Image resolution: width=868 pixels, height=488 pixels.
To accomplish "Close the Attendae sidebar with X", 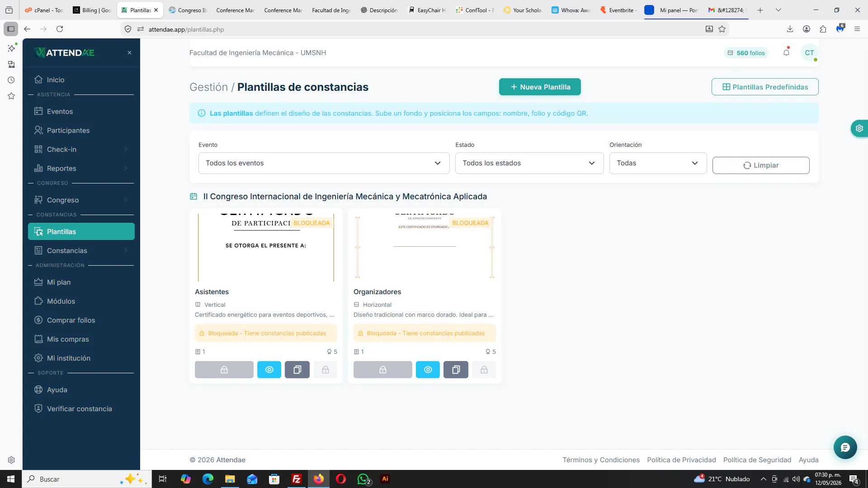I will (x=129, y=53).
